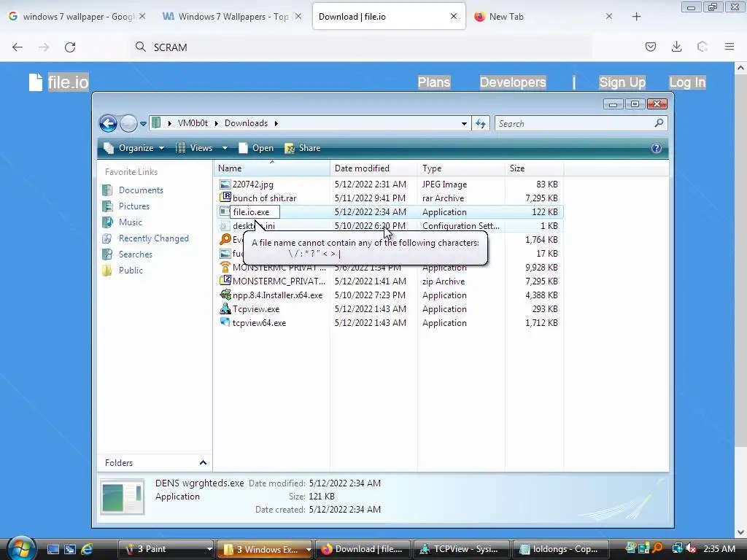
Task: Select npp.8.4.Installer.x64.exe file icon
Action: click(x=225, y=295)
